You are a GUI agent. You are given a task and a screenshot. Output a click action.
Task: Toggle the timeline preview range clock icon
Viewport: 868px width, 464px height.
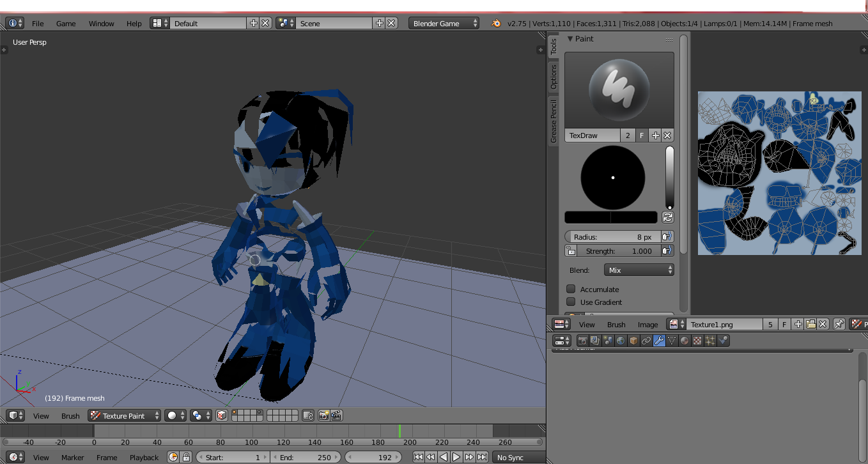(173, 457)
